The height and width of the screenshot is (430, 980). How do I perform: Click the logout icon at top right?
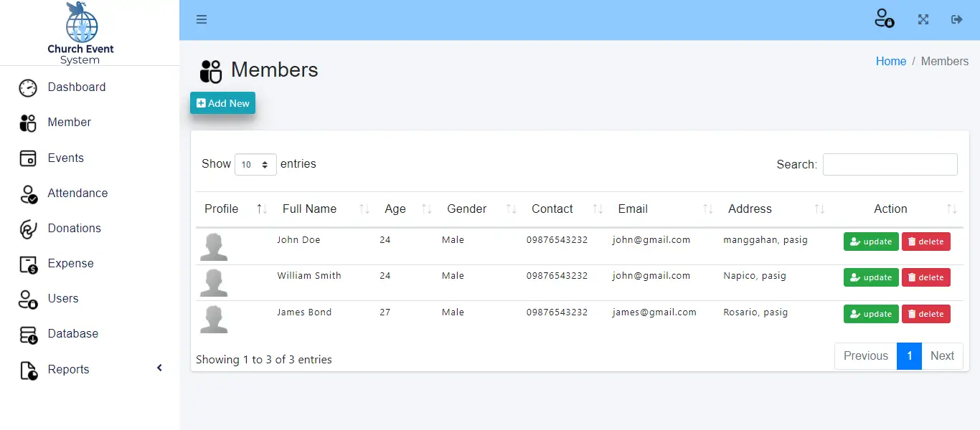(957, 19)
